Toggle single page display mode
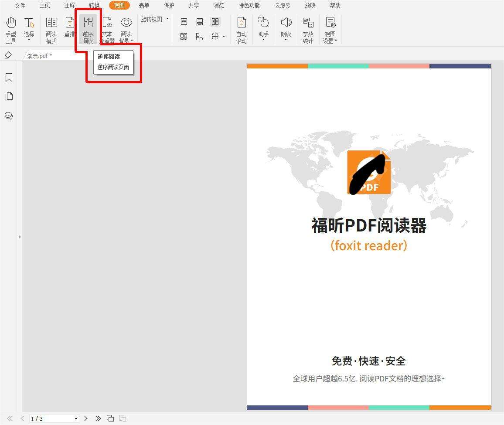The image size is (504, 425). [x=184, y=21]
